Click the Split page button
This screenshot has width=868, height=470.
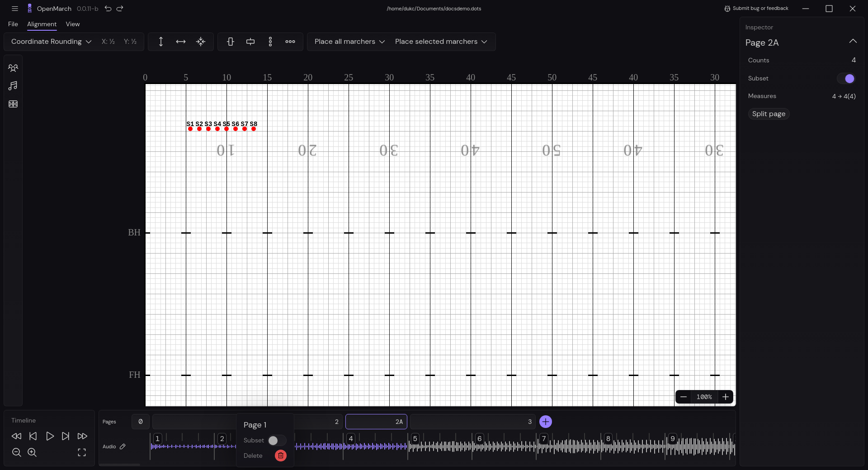tap(768, 114)
